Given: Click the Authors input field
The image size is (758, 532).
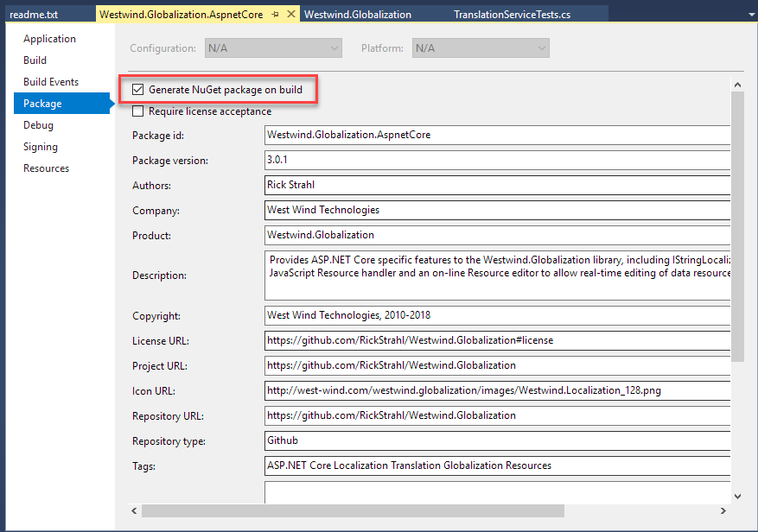Looking at the screenshot, I should pos(498,185).
